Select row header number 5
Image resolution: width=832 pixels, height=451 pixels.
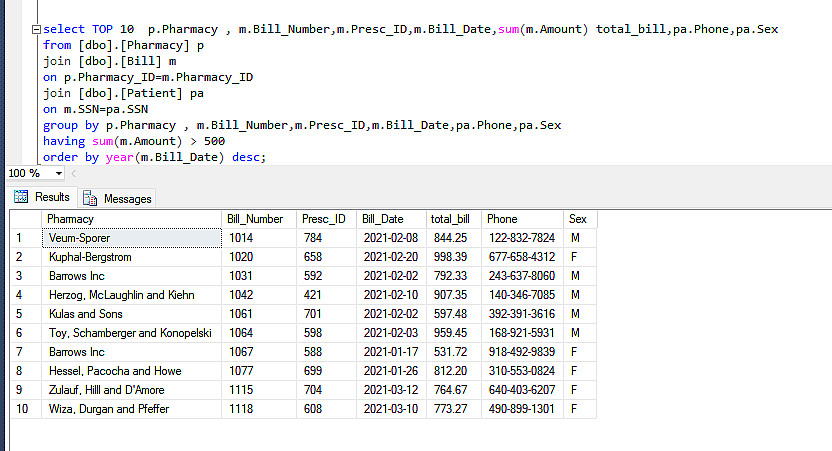point(25,314)
